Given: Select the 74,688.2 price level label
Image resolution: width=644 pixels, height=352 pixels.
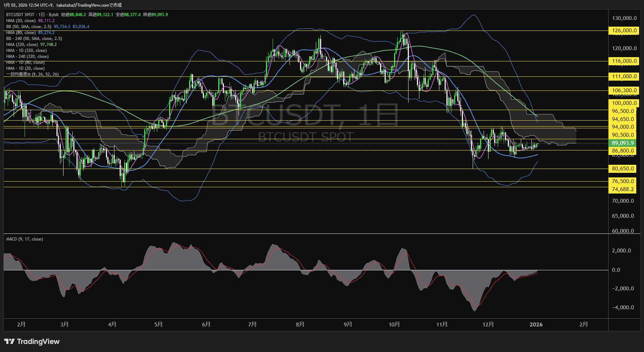Looking at the screenshot, I should 623,189.
